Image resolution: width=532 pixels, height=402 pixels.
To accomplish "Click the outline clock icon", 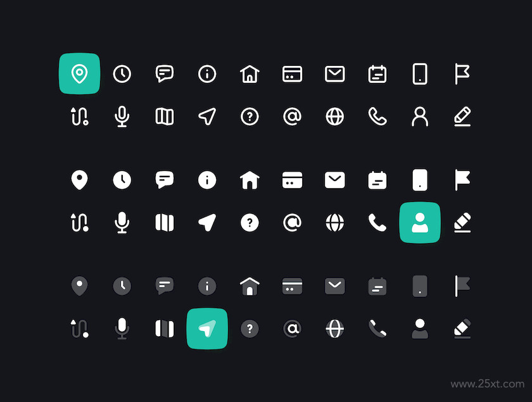I will [x=122, y=73].
